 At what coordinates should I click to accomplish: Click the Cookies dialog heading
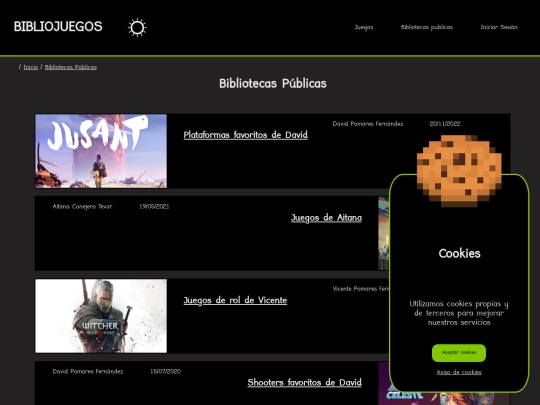459,253
